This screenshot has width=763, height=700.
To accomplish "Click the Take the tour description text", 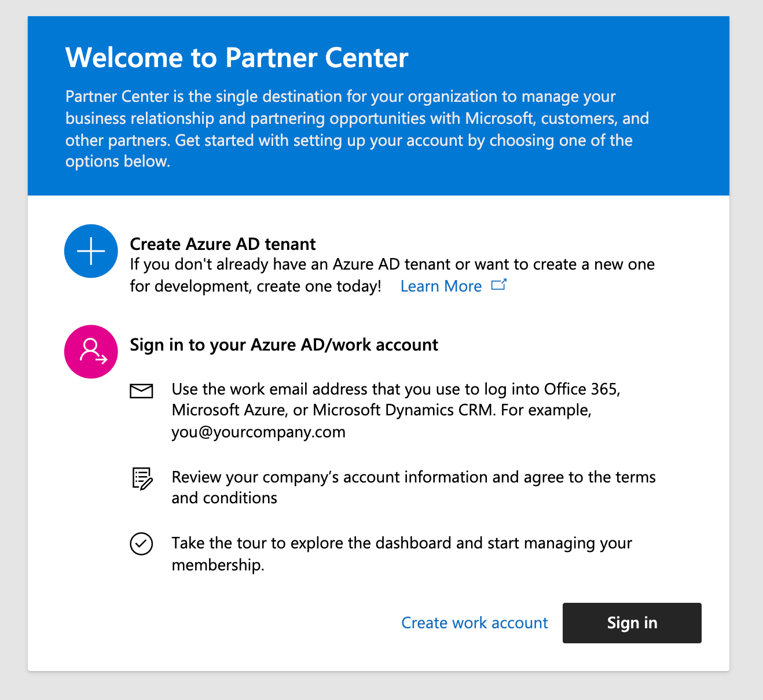I will [x=402, y=543].
